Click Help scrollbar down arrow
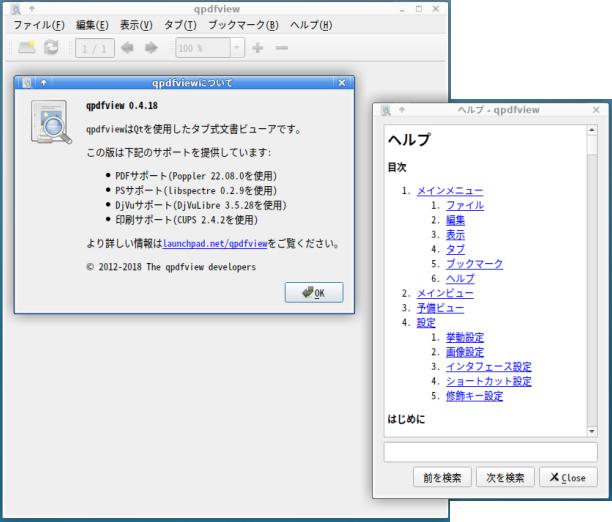This screenshot has height=522, width=612. 592,431
